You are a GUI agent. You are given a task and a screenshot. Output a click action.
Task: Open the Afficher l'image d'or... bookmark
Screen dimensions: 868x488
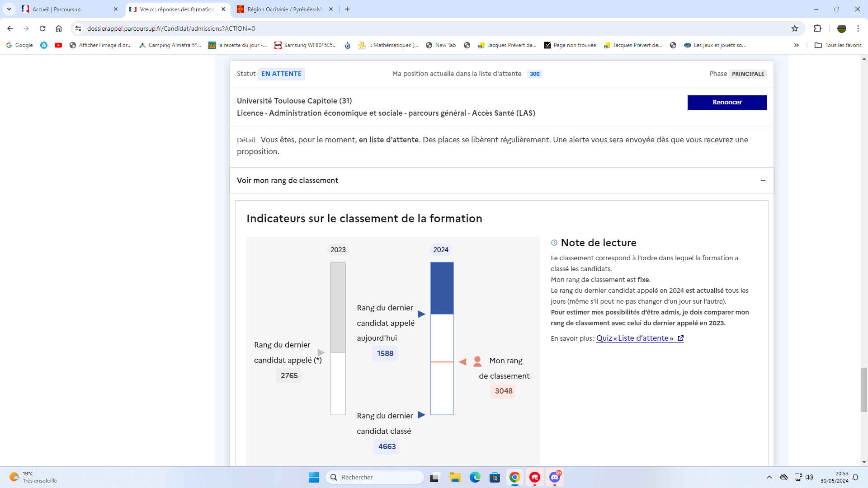(101, 45)
